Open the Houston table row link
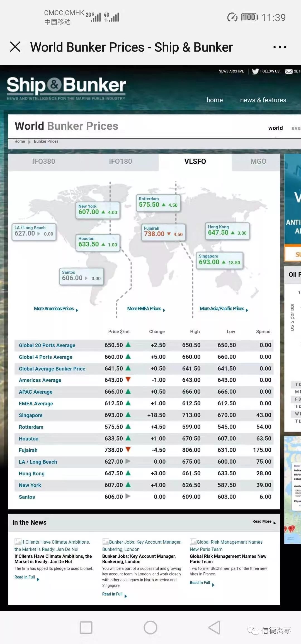This screenshot has width=301, height=644. [29, 439]
